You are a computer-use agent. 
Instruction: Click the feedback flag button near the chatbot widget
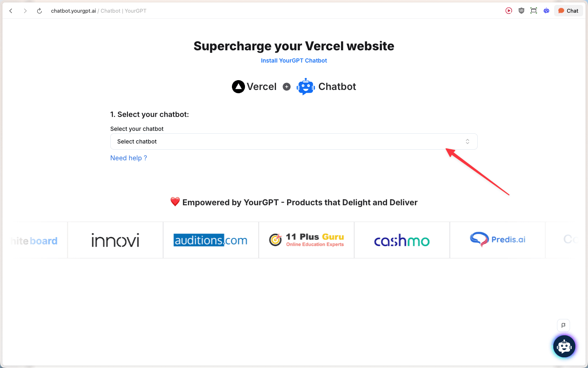pos(563,325)
